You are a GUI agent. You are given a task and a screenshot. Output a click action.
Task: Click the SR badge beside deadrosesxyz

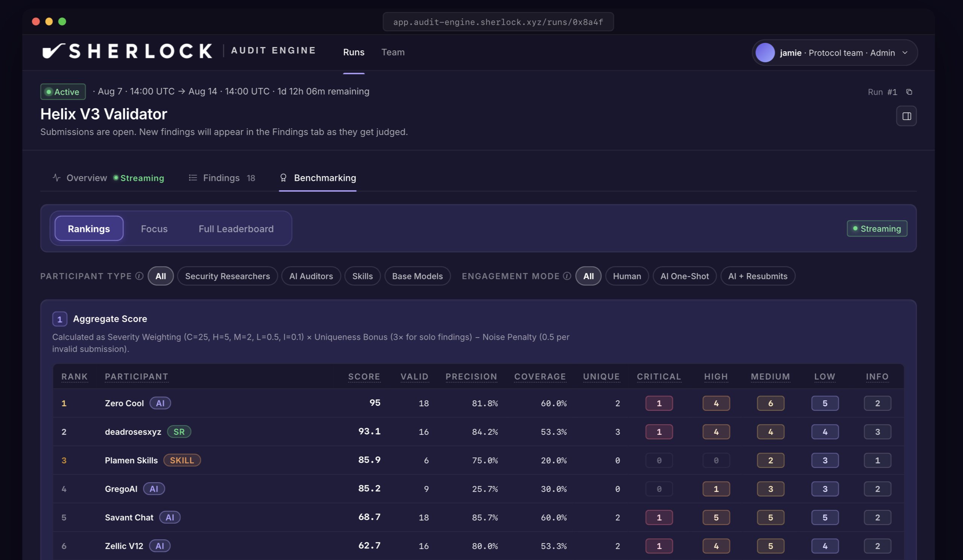coord(179,432)
